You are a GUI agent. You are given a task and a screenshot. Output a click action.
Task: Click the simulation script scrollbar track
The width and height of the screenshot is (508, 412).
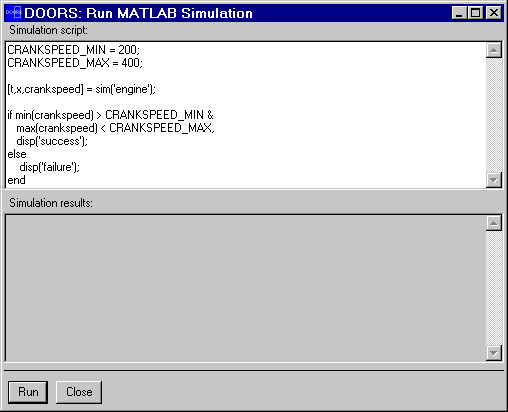tap(494, 115)
